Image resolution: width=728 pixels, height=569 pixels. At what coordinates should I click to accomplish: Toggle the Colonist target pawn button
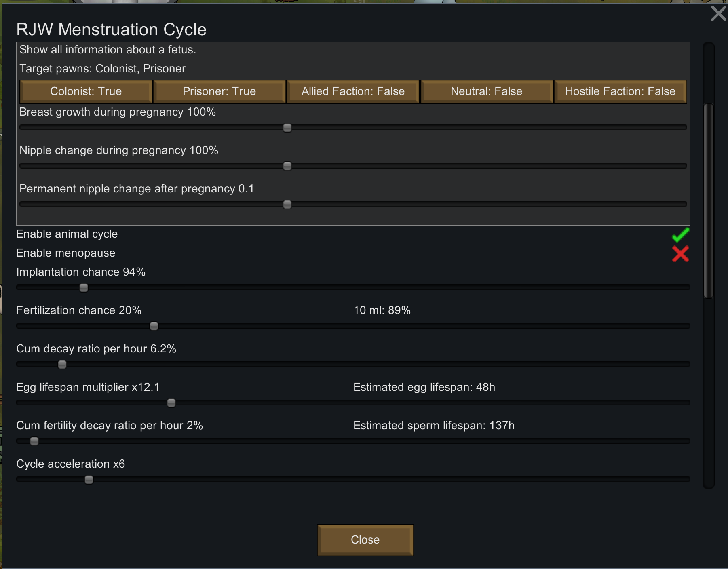86,91
